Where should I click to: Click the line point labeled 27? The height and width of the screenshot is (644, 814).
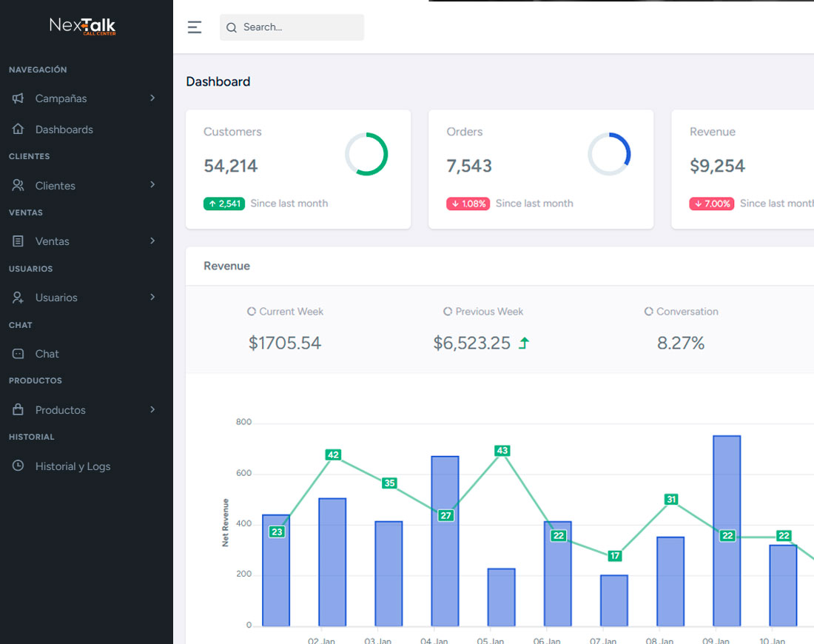(446, 515)
